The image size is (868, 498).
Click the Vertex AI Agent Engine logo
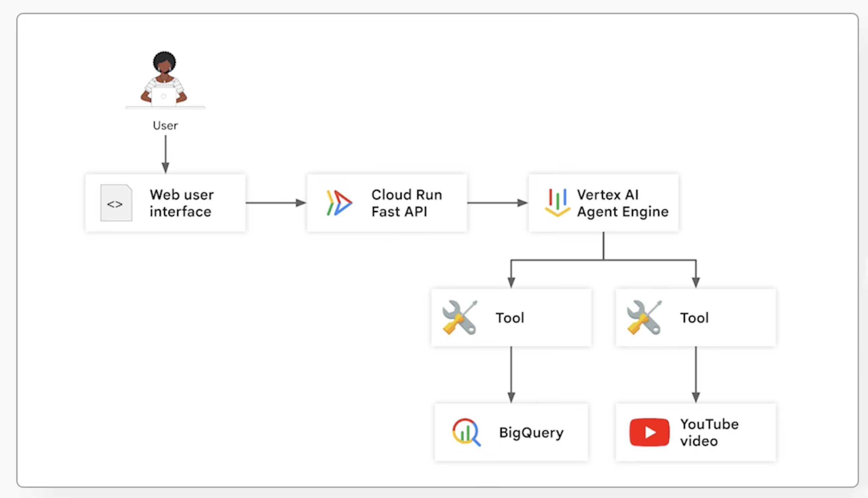pos(557,203)
